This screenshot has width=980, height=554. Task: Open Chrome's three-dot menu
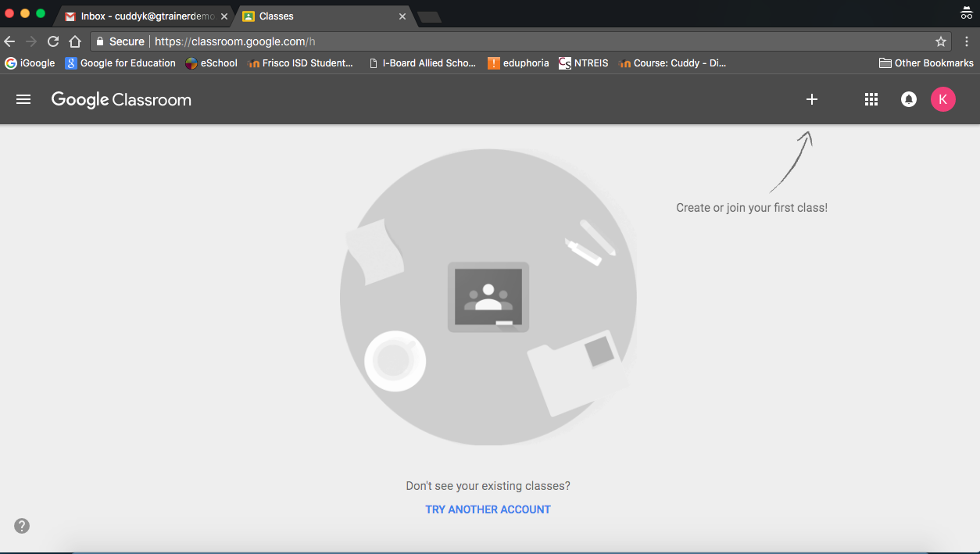pyautogui.click(x=967, y=41)
